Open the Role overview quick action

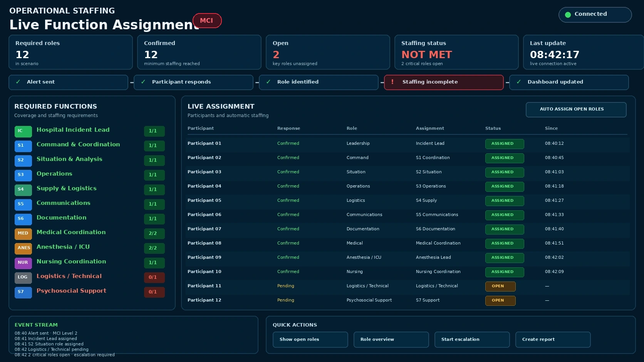[391, 340]
